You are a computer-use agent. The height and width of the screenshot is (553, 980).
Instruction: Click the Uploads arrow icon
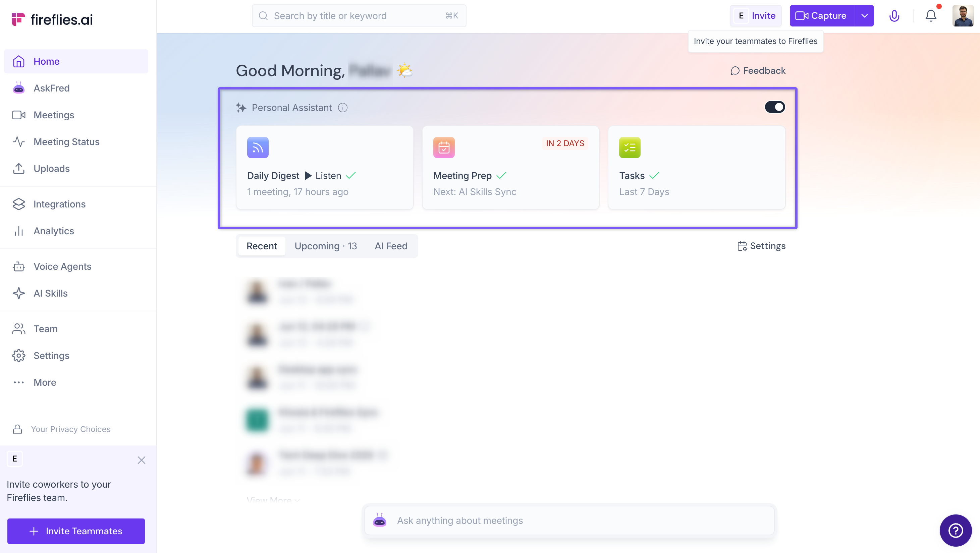[x=19, y=168]
